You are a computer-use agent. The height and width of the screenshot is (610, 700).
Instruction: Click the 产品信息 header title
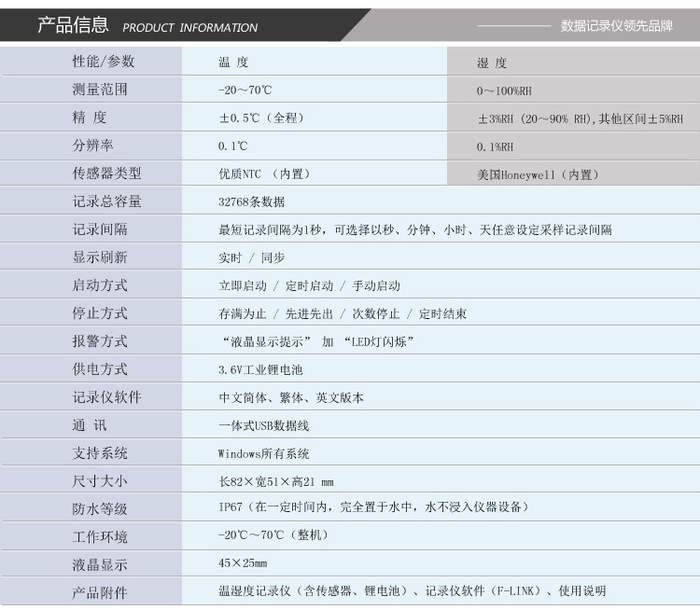(x=73, y=25)
